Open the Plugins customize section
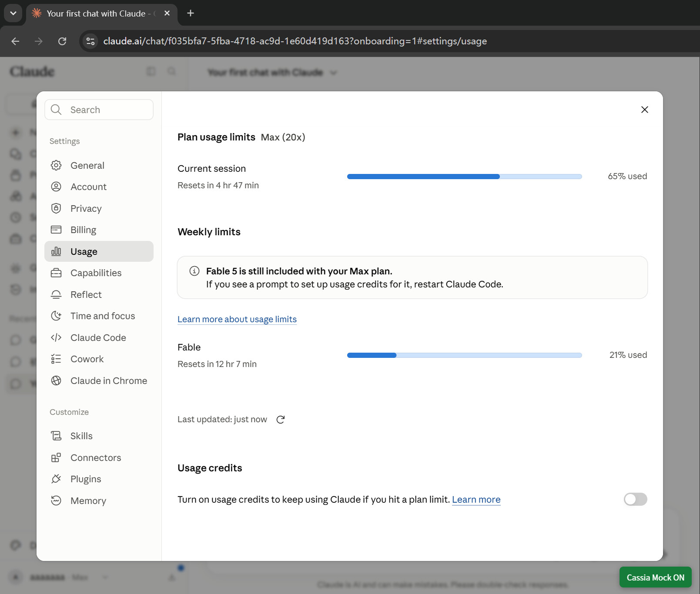Image resolution: width=700 pixels, height=594 pixels. pyautogui.click(x=99, y=479)
